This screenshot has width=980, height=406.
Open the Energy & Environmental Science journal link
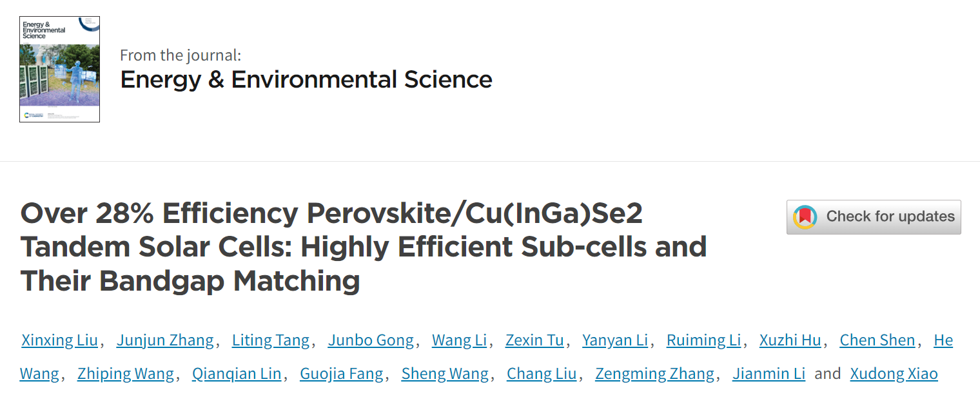[306, 79]
